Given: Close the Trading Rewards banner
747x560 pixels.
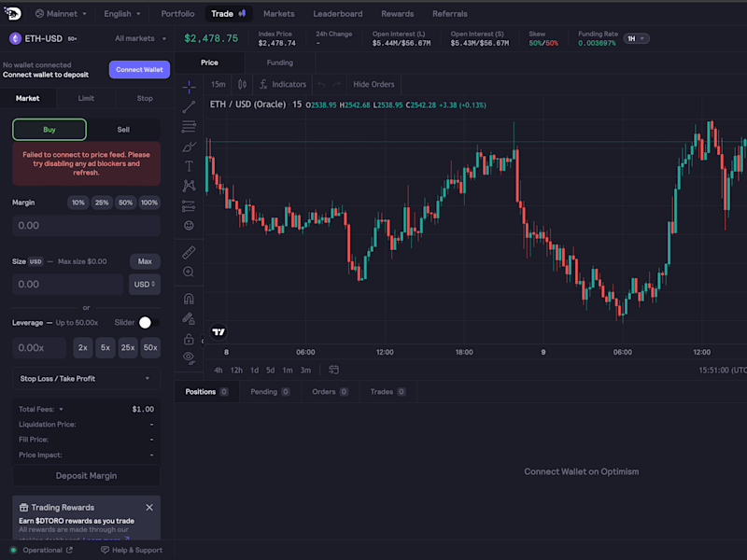Looking at the screenshot, I should pos(149,508).
